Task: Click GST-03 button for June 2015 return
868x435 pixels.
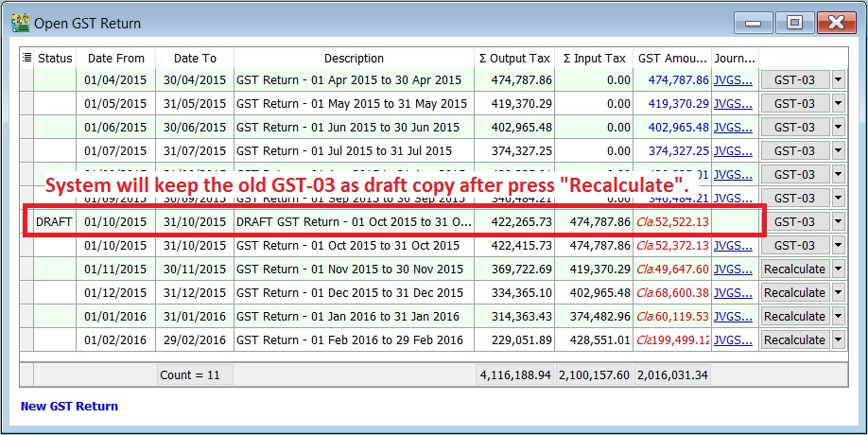Action: tap(794, 128)
